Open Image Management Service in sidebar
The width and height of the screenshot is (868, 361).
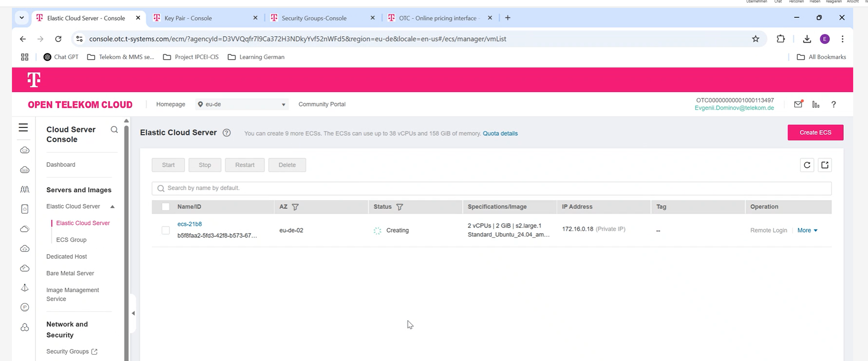coord(73,294)
